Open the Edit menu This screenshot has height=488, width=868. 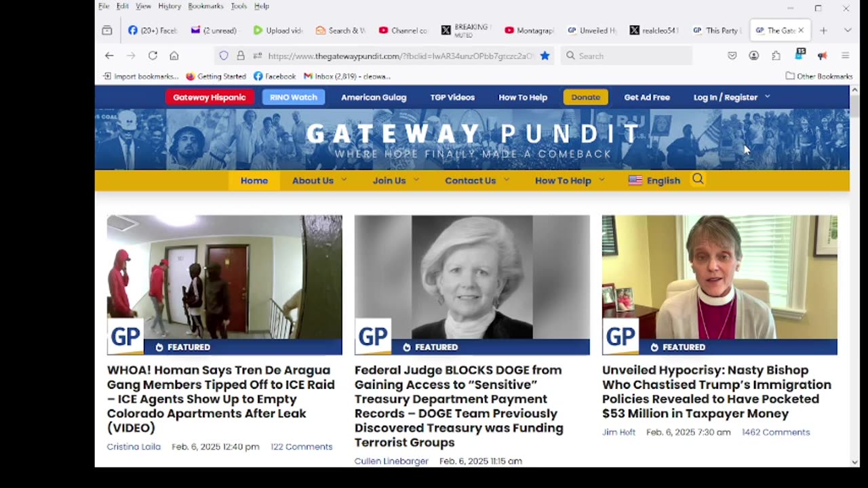(x=123, y=6)
